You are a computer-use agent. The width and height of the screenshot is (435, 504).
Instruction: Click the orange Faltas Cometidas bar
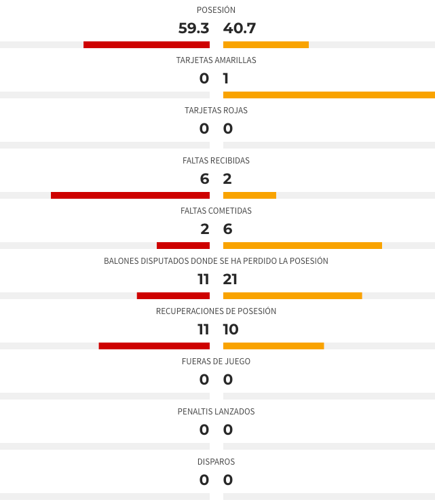(303, 246)
